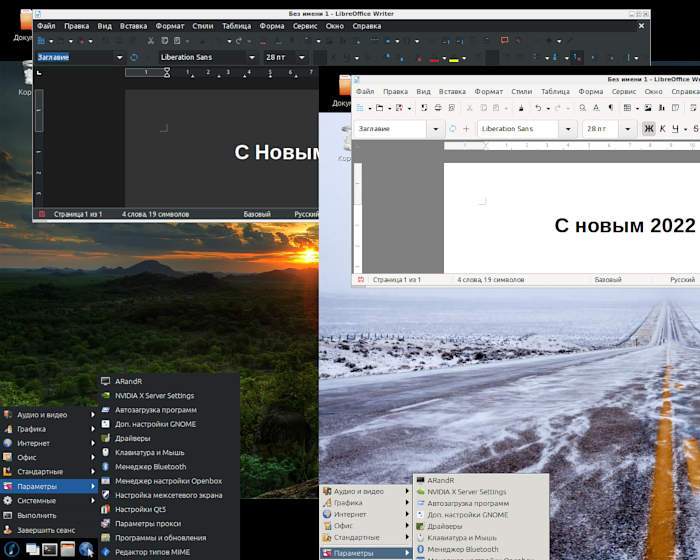Apply red font color in dark Writer
700x560 pixels.
433,58
